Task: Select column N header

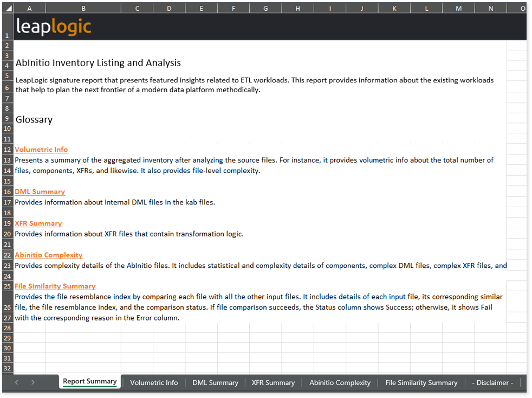Action: pos(491,8)
